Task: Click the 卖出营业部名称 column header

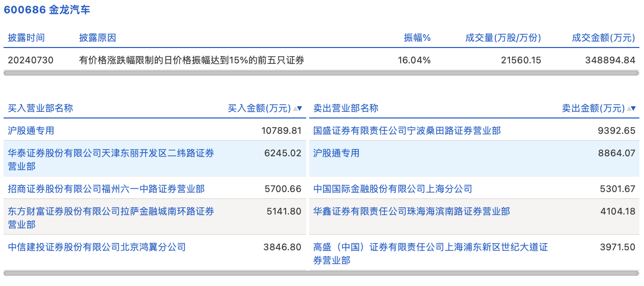Action: [x=346, y=108]
